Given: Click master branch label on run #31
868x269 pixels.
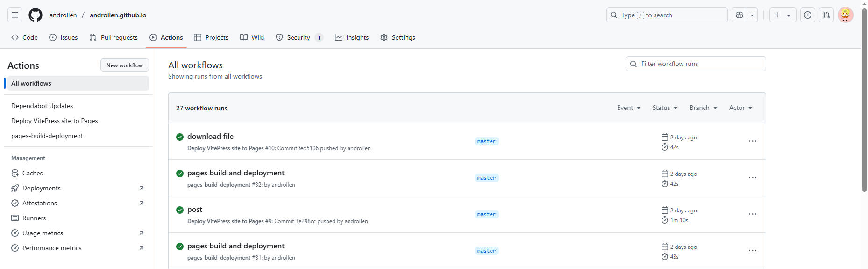Looking at the screenshot, I should pos(486,251).
